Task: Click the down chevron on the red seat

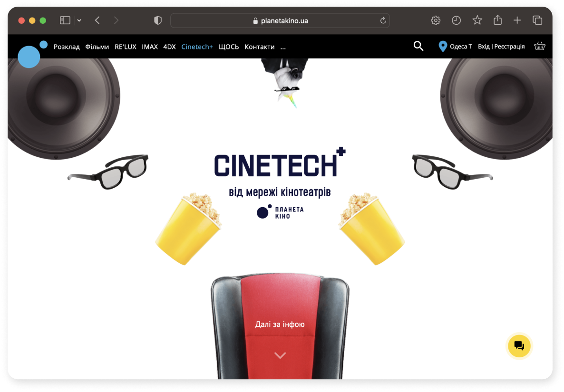Action: pos(280,355)
